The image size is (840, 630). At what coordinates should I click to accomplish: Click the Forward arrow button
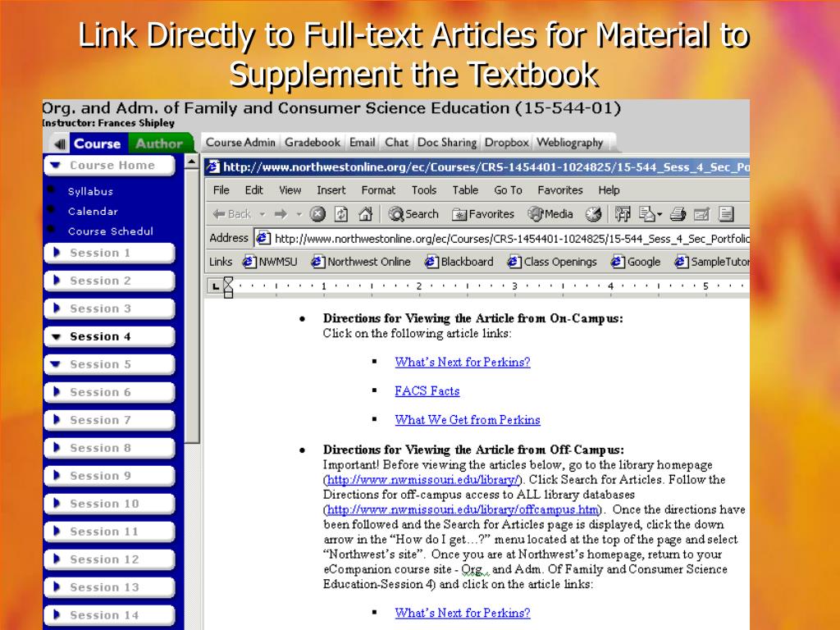(281, 214)
